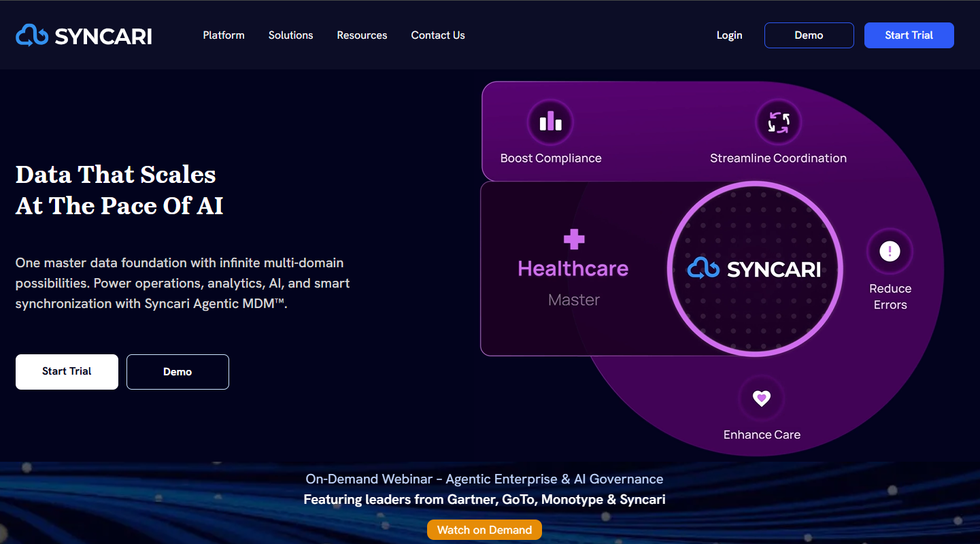Click the Healthcare heading in the card
980x544 pixels.
pyautogui.click(x=573, y=269)
